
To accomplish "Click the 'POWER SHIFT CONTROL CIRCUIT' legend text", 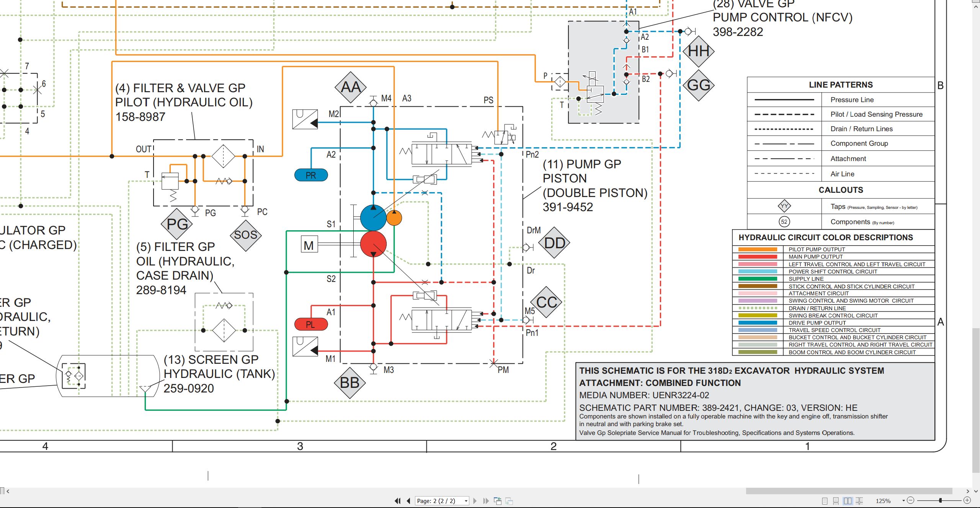I will click(x=833, y=272).
